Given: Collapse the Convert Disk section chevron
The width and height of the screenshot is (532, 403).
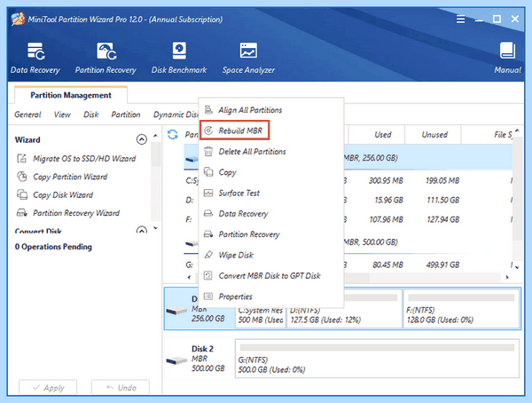Looking at the screenshot, I should [x=142, y=231].
